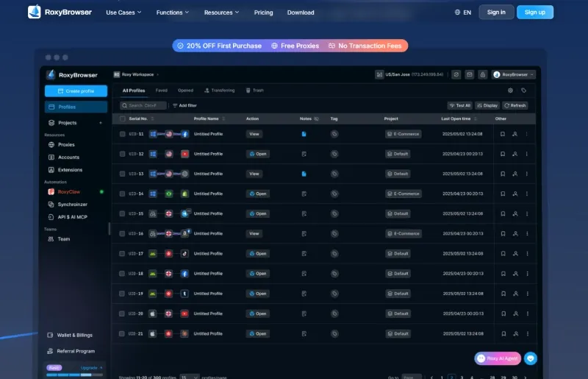The height and width of the screenshot is (379, 588).
Task: Click the Test All button
Action: [x=460, y=105]
